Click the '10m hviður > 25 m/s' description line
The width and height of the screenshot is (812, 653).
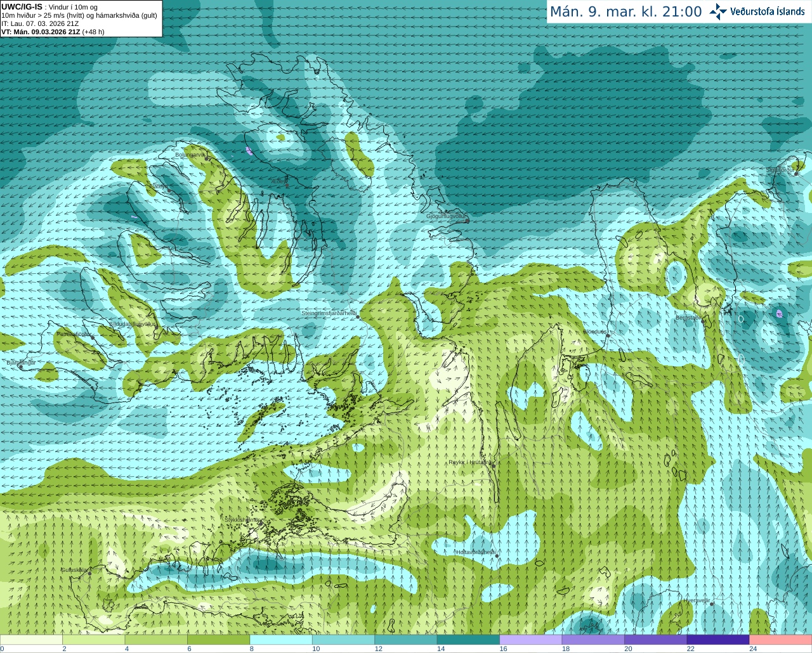click(79, 15)
